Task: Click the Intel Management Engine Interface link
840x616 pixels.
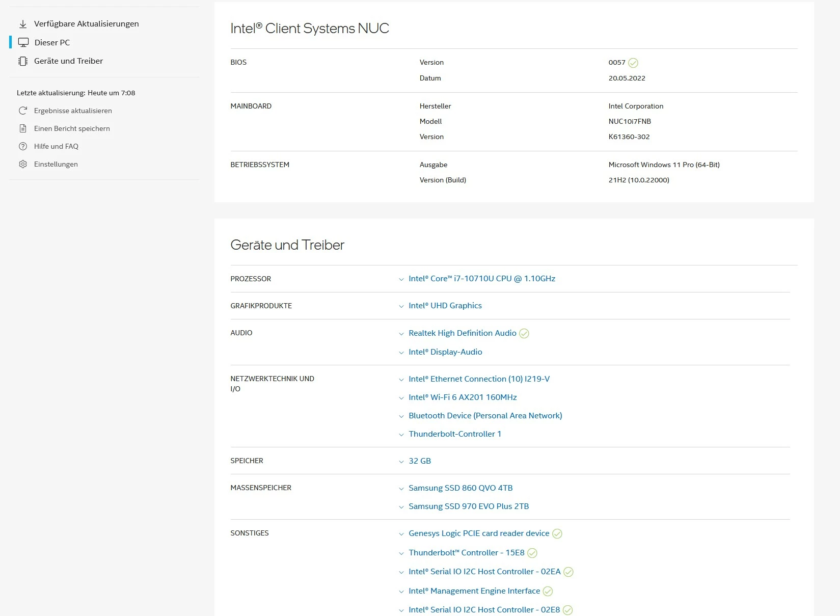Action: click(474, 591)
